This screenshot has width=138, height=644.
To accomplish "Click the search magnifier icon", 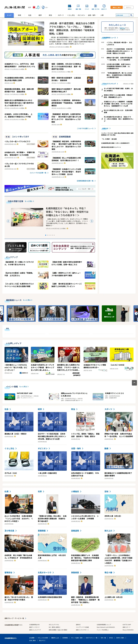I will [x=131, y=15].
